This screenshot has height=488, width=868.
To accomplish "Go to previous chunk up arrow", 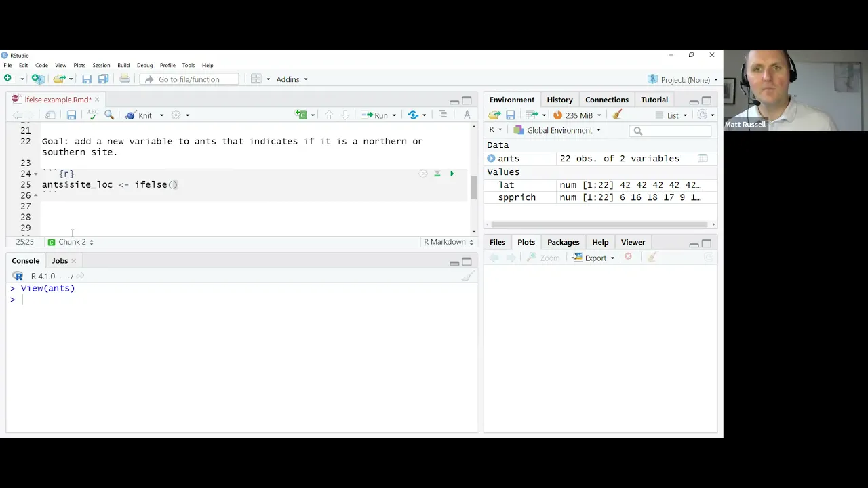I will click(329, 115).
